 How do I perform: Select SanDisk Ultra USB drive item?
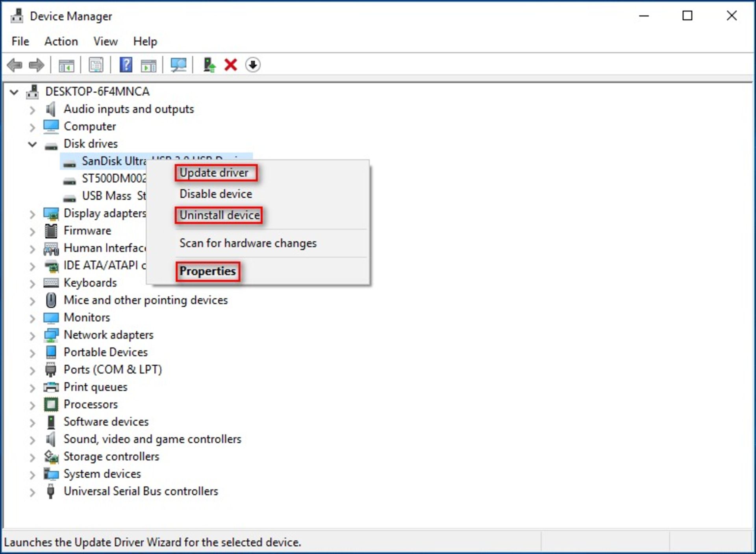pyautogui.click(x=111, y=161)
